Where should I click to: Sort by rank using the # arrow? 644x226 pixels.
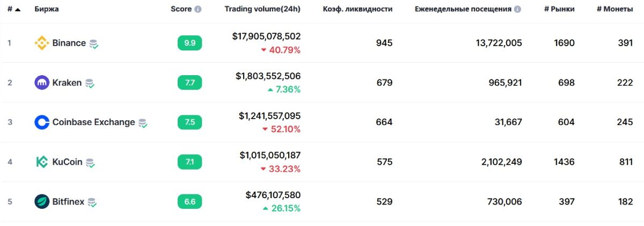coord(18,10)
